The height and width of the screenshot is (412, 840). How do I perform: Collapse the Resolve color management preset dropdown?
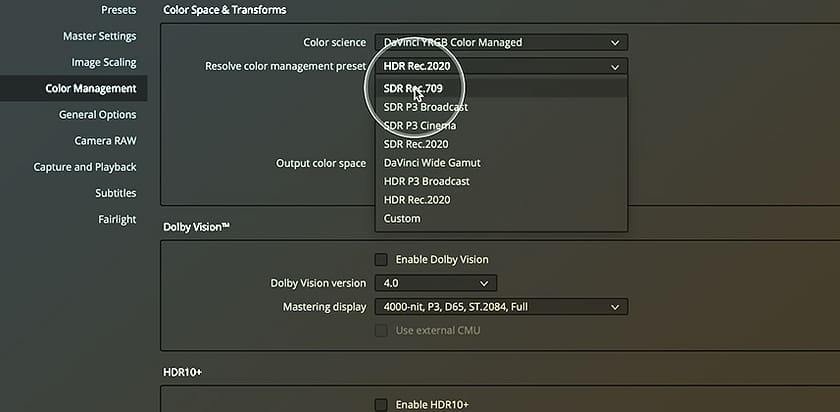[501, 66]
